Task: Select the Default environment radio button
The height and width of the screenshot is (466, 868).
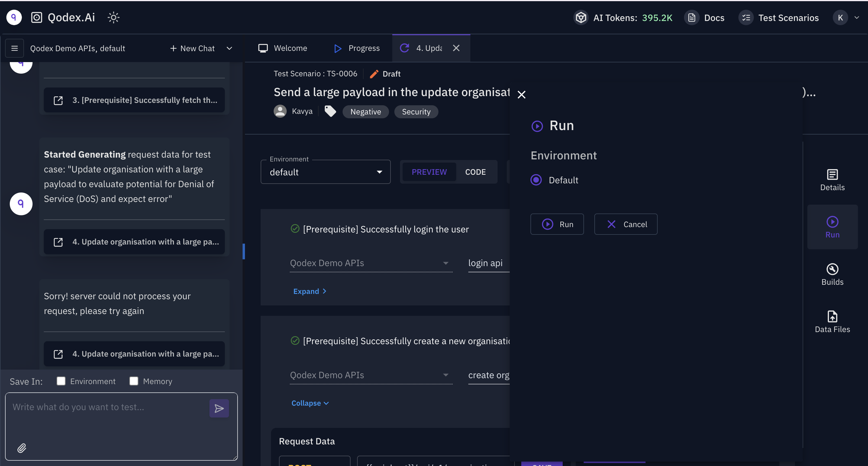Action: tap(536, 180)
